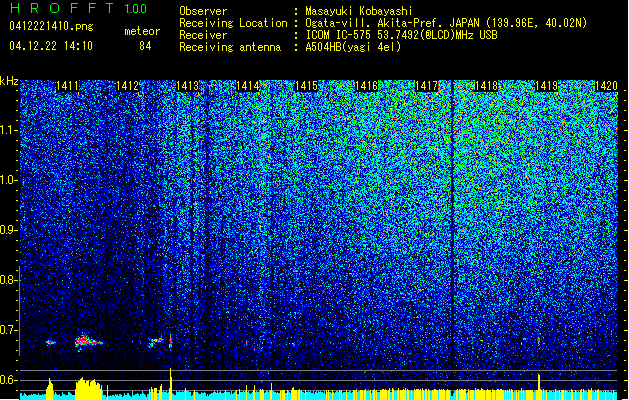Click the 1415 time marker
Viewport: 629px width, 400px height.
tap(306, 86)
